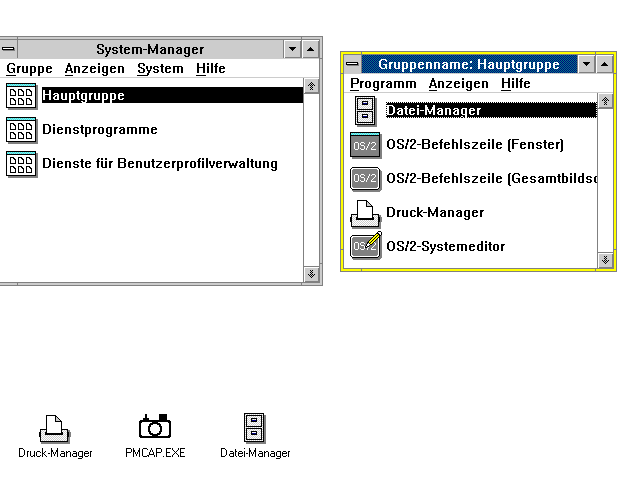Click the Gruppenname: Hauptgruppe title bar
This screenshot has width=640, height=480.
point(469,64)
